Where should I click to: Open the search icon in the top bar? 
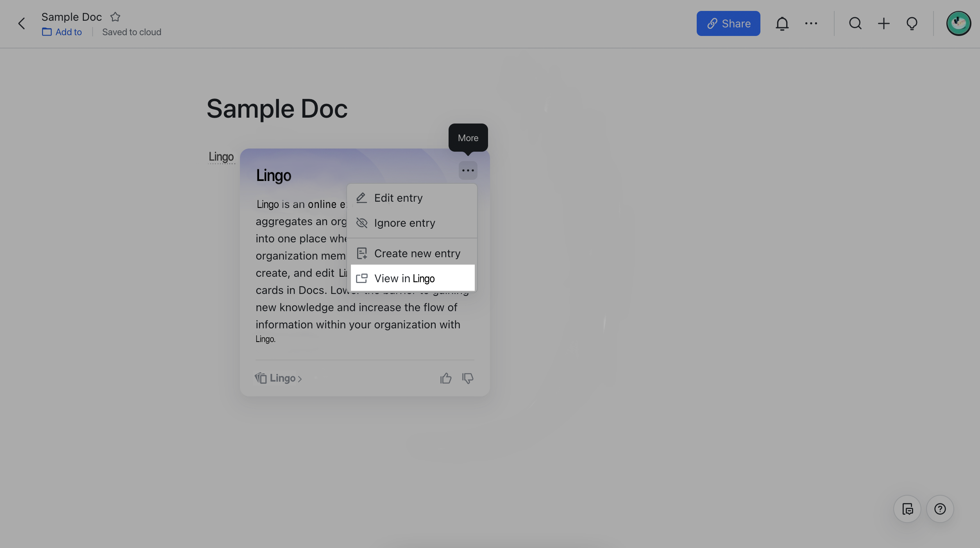pyautogui.click(x=855, y=23)
